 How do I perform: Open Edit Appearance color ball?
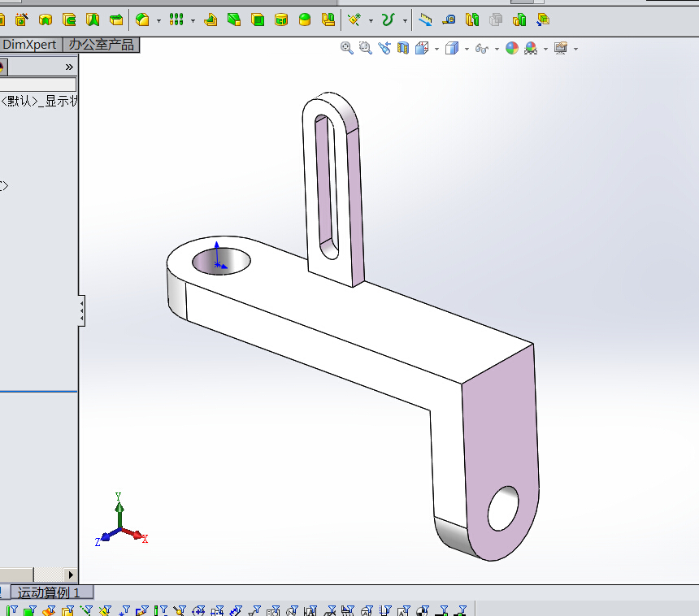(512, 48)
